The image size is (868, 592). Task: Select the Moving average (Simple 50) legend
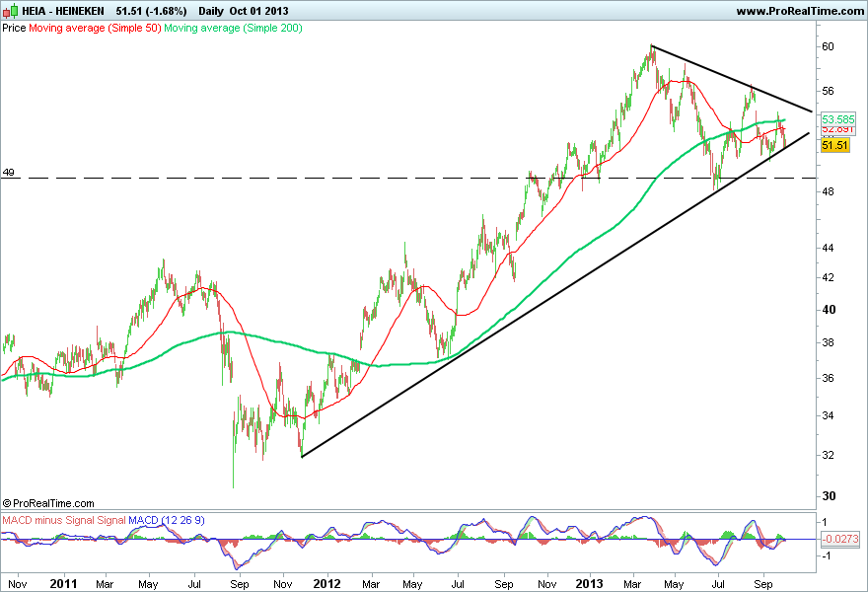click(95, 28)
